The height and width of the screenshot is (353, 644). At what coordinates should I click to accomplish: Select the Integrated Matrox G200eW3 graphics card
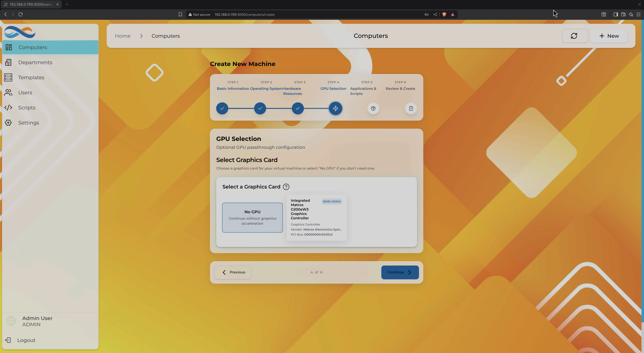click(316, 217)
